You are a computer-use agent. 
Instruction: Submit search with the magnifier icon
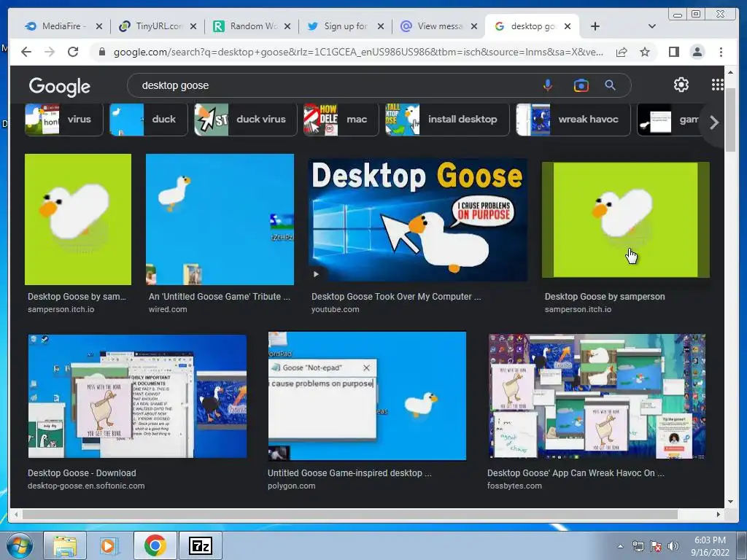[x=611, y=86]
